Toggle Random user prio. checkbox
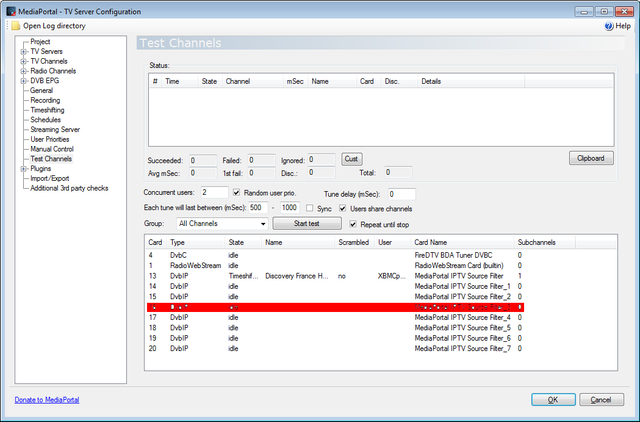Viewport: 640px width, 422px height. tap(236, 192)
